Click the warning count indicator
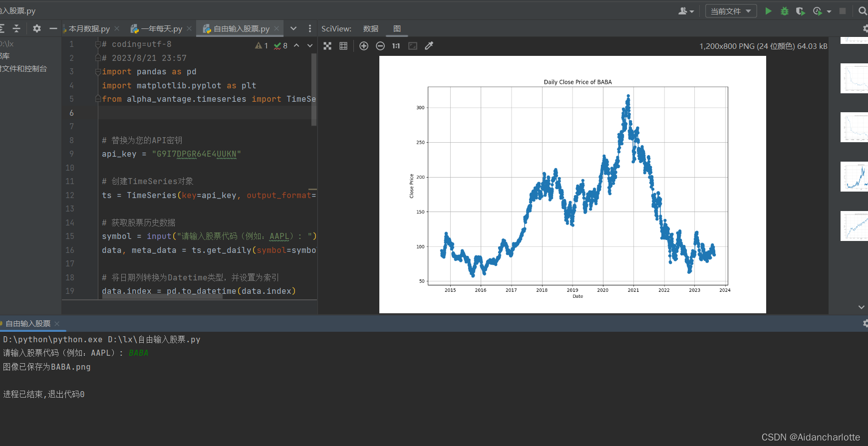 (x=262, y=45)
